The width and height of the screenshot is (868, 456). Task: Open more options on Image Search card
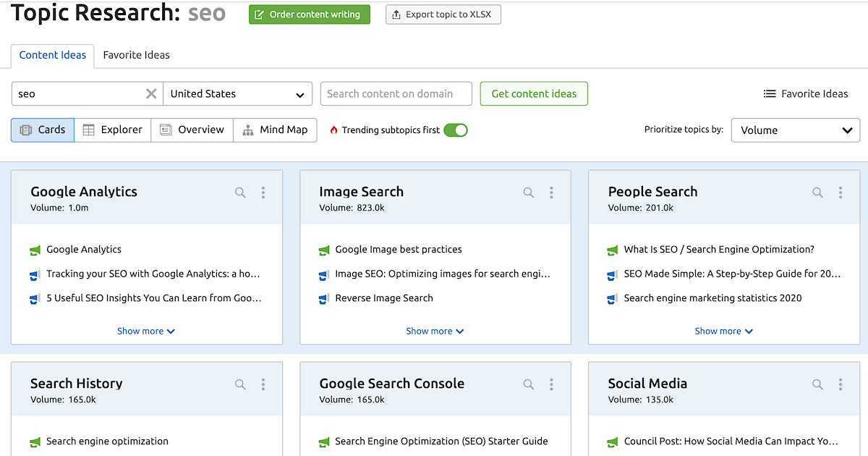(x=551, y=193)
